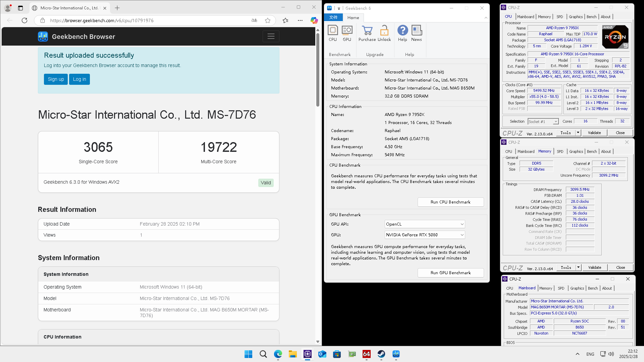Viewport: 644px width, 362px height.
Task: Open the hamburger menu on Geekbench Browser
Action: click(x=271, y=36)
